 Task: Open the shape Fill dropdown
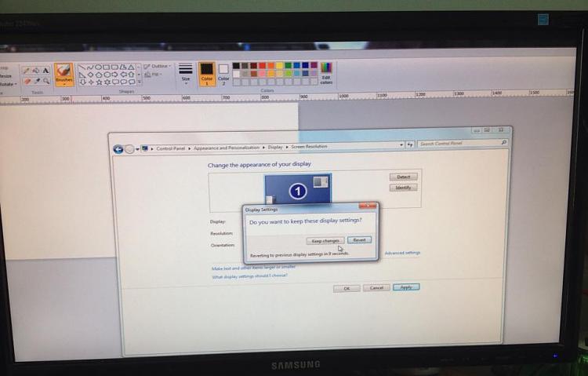(153, 75)
